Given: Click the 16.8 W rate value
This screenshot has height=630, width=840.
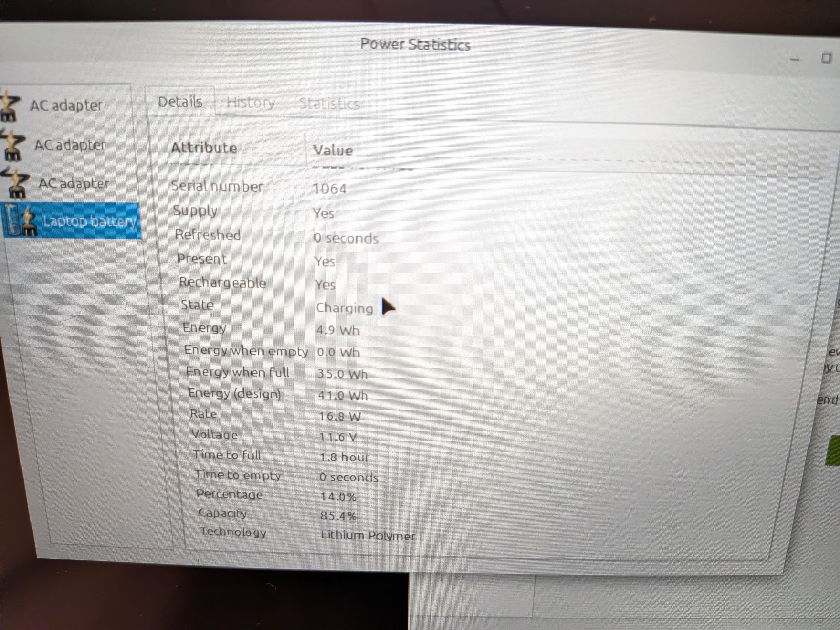Looking at the screenshot, I should pyautogui.click(x=340, y=416).
